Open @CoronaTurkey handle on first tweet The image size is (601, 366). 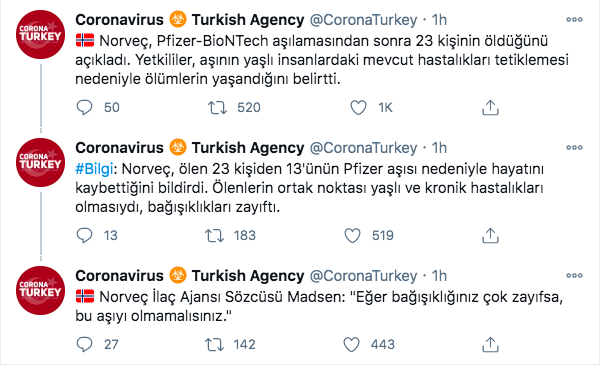click(363, 20)
